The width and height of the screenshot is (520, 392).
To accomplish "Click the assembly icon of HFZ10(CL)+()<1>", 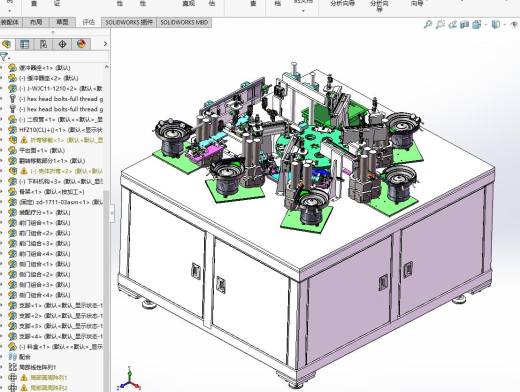I will [x=12, y=130].
